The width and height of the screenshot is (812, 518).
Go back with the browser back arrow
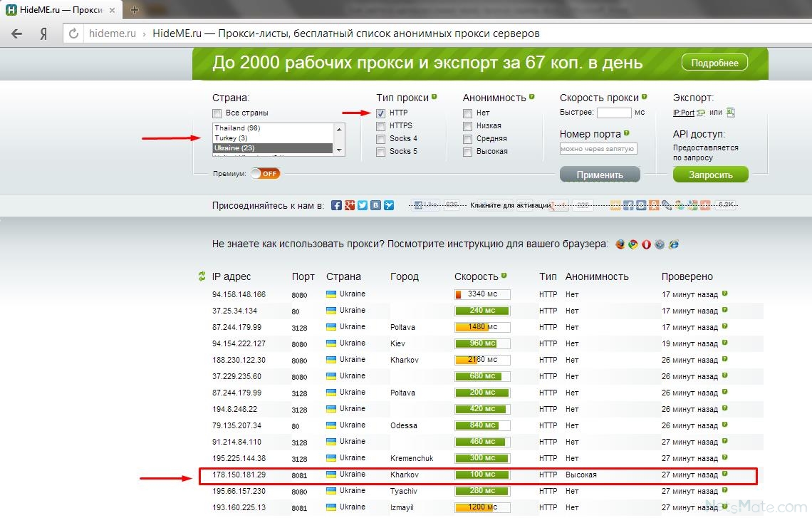tap(16, 33)
